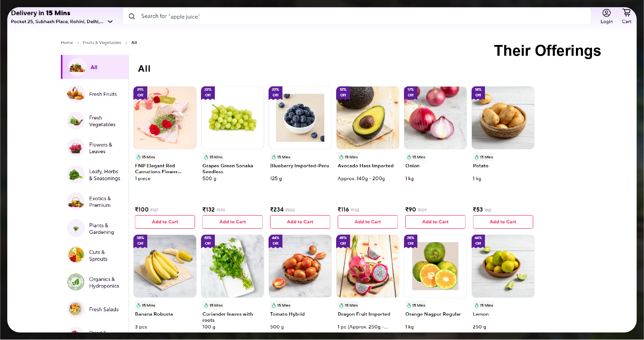Select the Exotics & Premium category icon
Viewport: 644px width, 340px height.
pos(76,202)
